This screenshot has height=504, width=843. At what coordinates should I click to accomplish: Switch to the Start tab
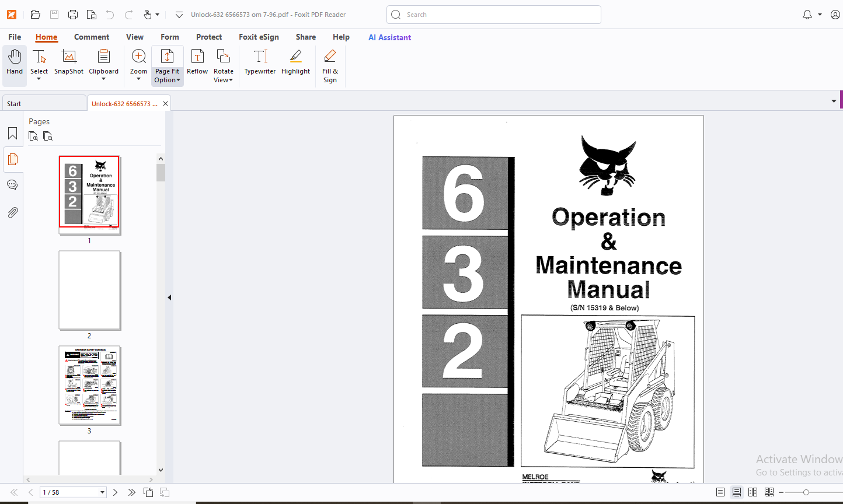(44, 104)
